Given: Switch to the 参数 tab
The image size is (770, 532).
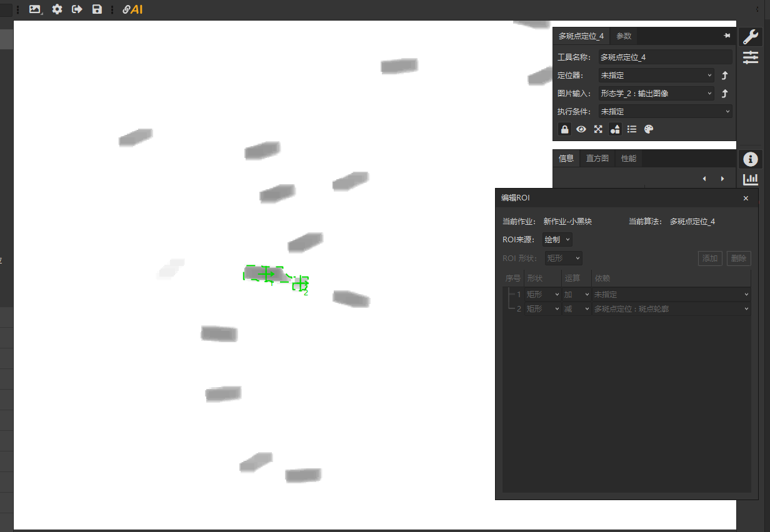Looking at the screenshot, I should pos(624,36).
